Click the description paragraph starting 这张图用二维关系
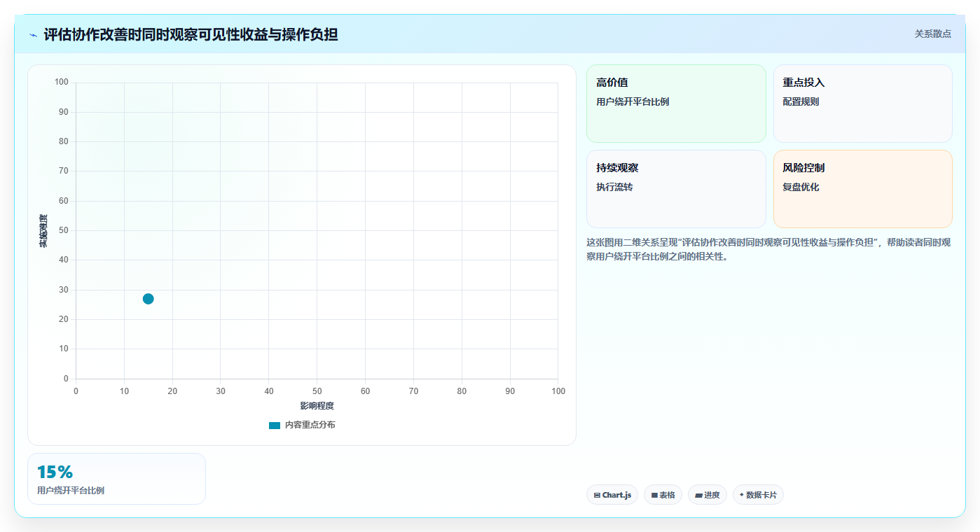Viewport: 980px width, 532px height. tap(768, 249)
